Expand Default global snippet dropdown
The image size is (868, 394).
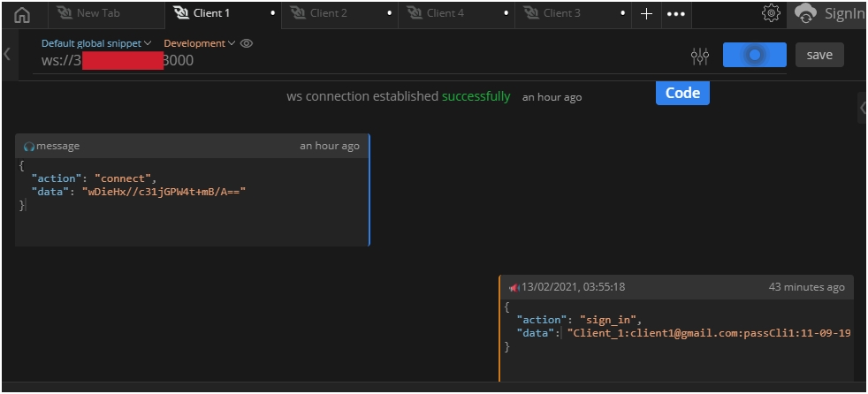[x=96, y=43]
